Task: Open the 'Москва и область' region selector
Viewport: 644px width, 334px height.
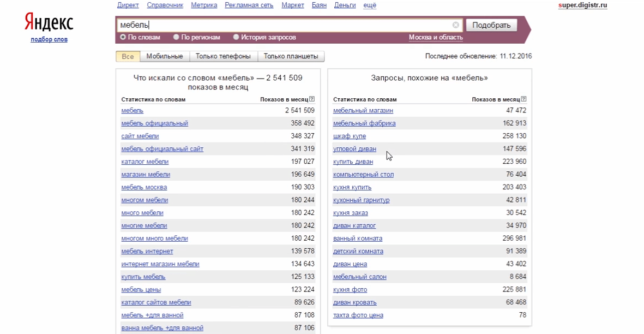Action: tap(436, 38)
